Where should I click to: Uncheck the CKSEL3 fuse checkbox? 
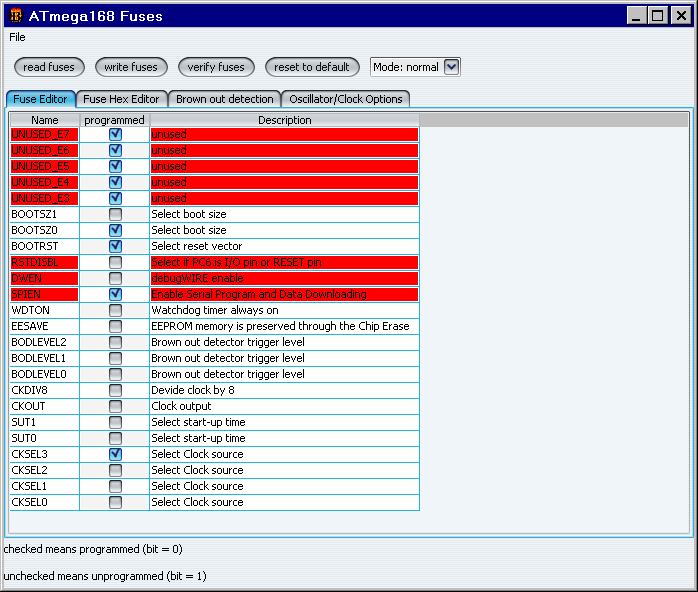click(x=115, y=455)
